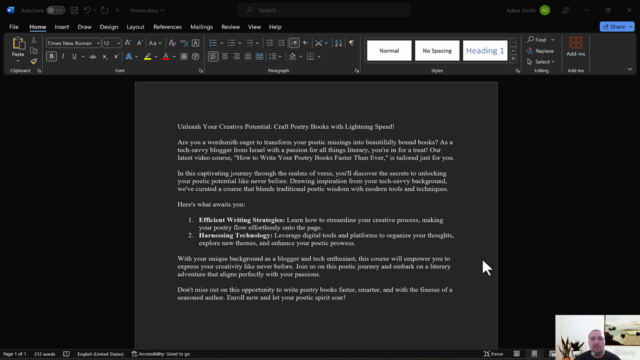Expand the Styles gallery more arrow
The width and height of the screenshot is (640, 360).
[x=513, y=59]
